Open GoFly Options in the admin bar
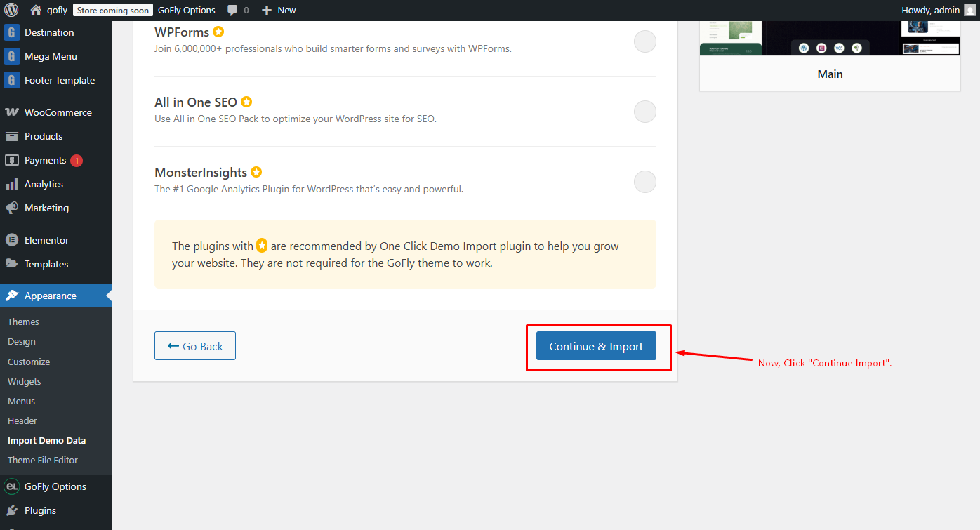Viewport: 980px width, 530px height. pos(187,11)
